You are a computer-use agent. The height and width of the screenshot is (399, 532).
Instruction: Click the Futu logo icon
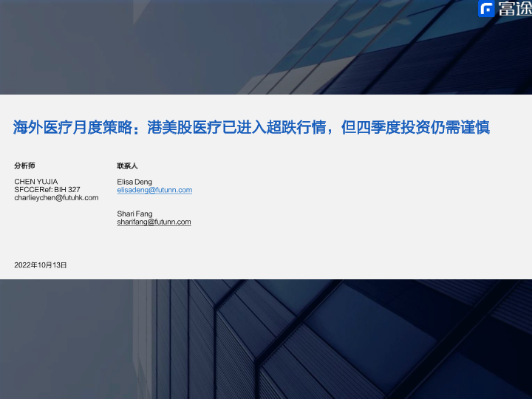[486, 10]
